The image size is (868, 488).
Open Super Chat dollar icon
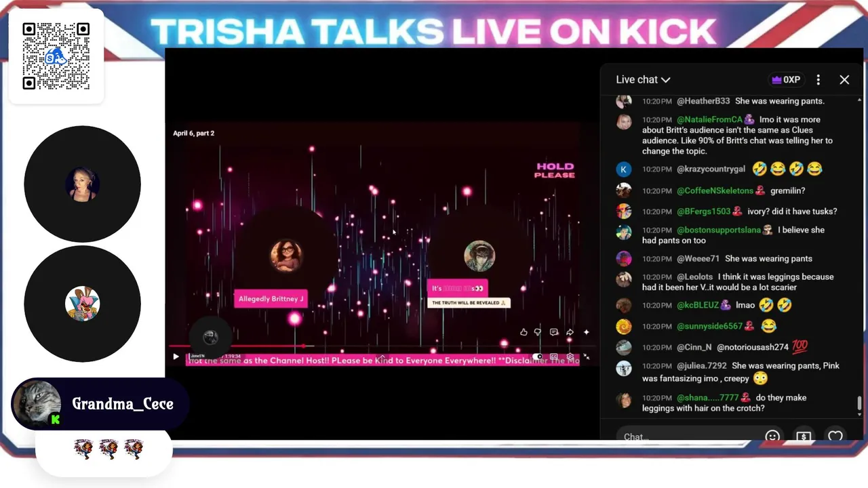pos(804,436)
